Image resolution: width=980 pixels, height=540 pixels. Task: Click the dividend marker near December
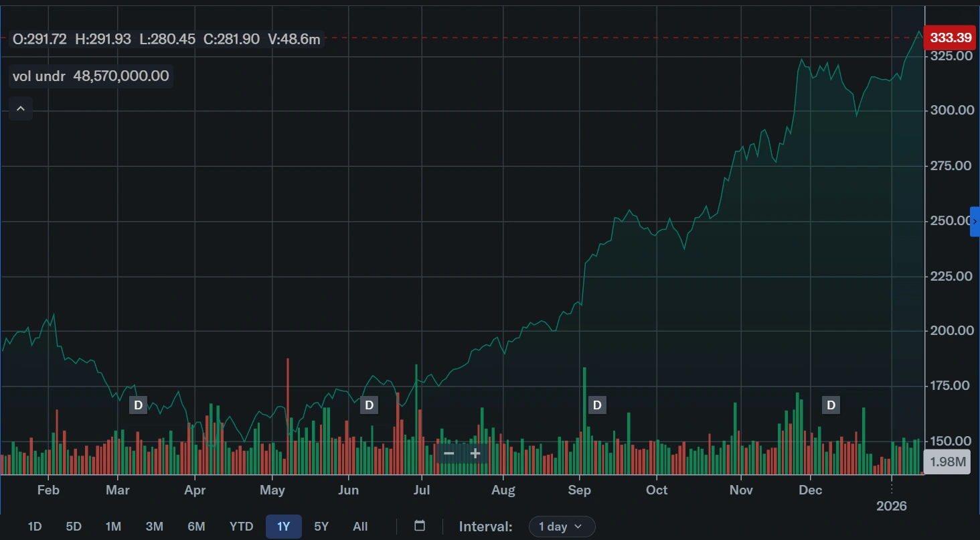pos(831,405)
